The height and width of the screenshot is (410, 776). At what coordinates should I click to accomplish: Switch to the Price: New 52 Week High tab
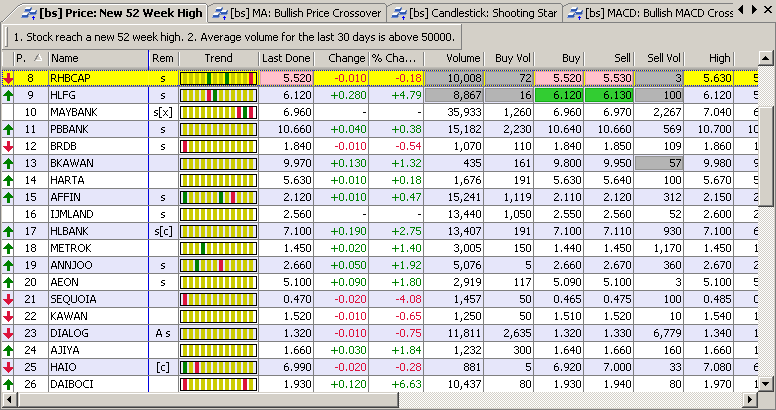111,13
